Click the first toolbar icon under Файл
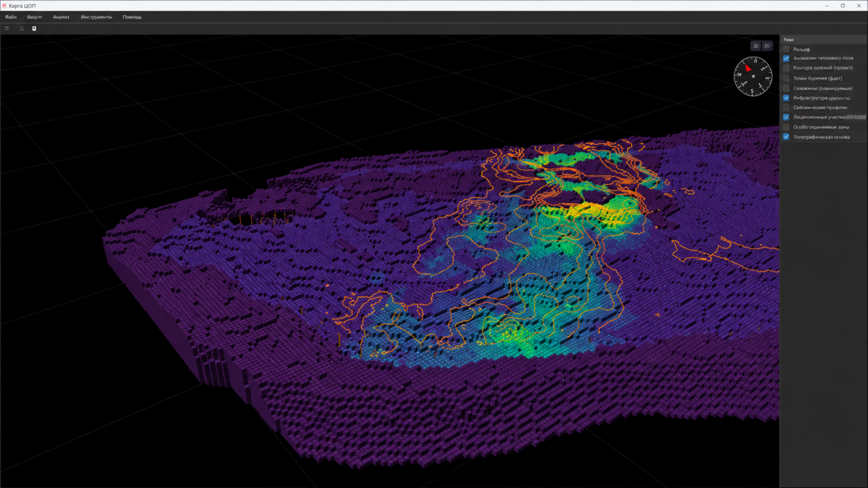Viewport: 868px width, 488px height. click(x=7, y=29)
